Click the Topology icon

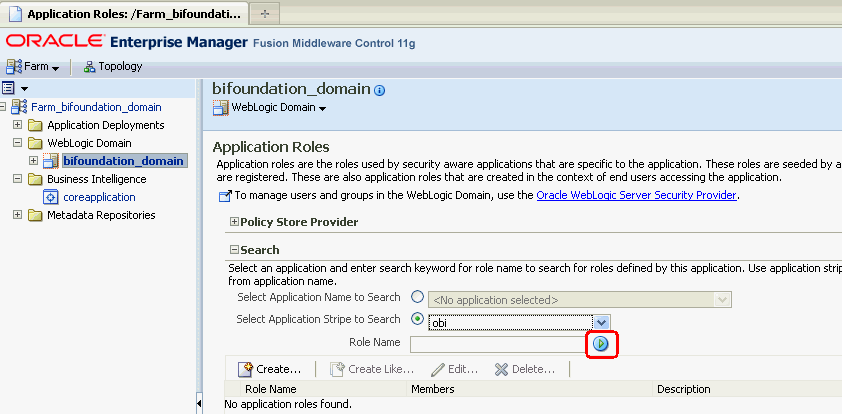[x=90, y=67]
